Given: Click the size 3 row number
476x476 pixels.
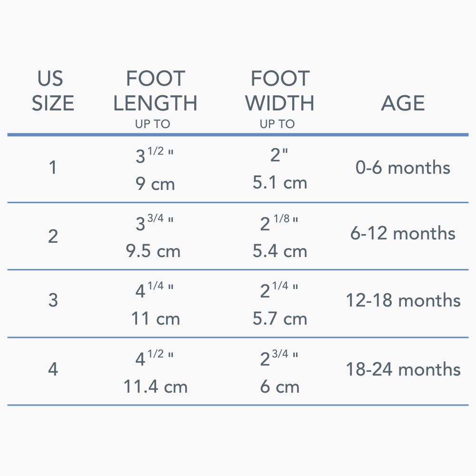Looking at the screenshot, I should [53, 300].
